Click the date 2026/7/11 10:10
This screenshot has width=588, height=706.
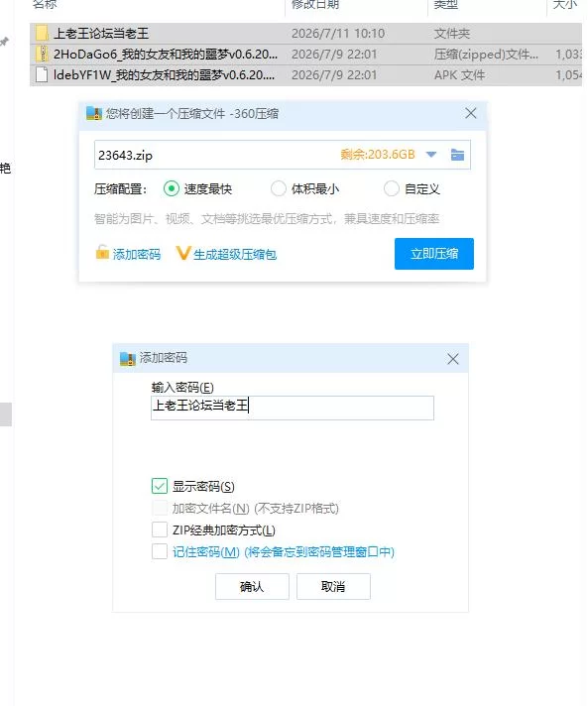(338, 34)
